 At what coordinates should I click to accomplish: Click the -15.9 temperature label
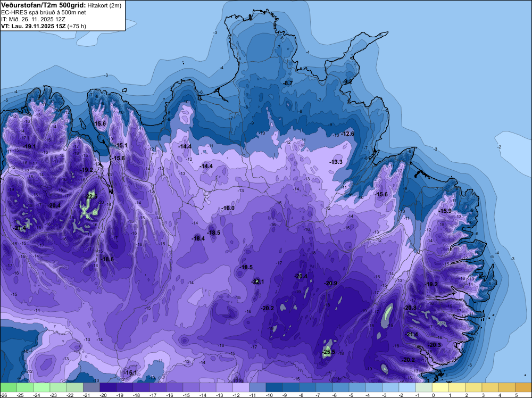click(445, 211)
